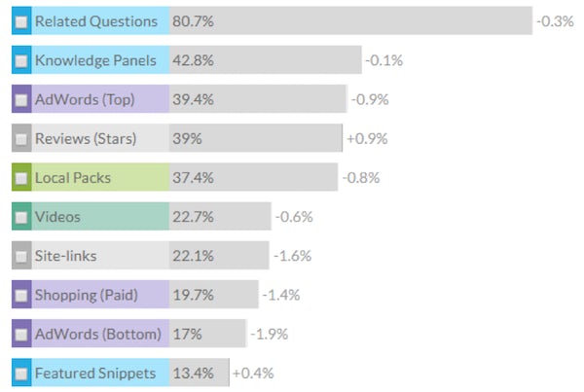Click the Featured Snippets label
This screenshot has width=584, height=392.
point(95,374)
